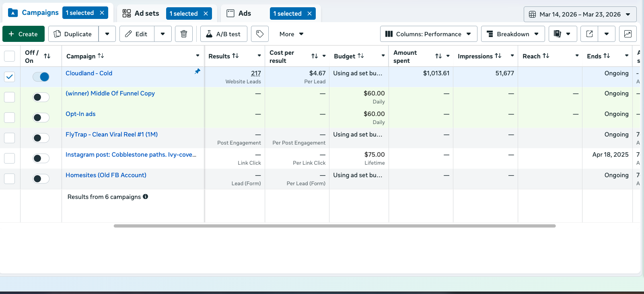Check the (winner) Middle Of Funnel Copy checkbox
The width and height of the screenshot is (644, 294).
9,97
